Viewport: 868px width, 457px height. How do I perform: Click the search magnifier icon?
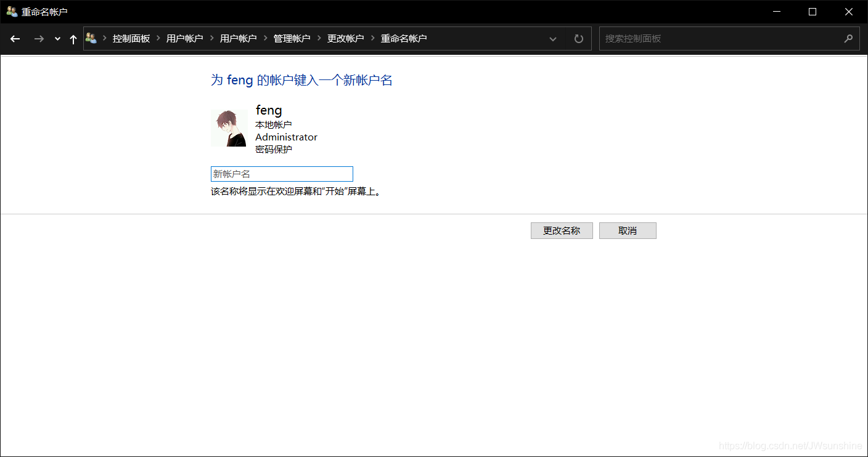pos(848,38)
